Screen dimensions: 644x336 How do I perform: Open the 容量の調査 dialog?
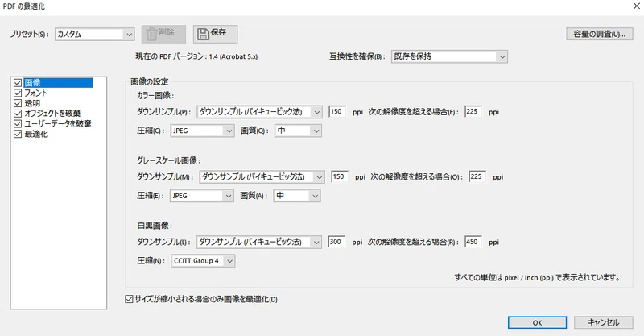pos(599,34)
